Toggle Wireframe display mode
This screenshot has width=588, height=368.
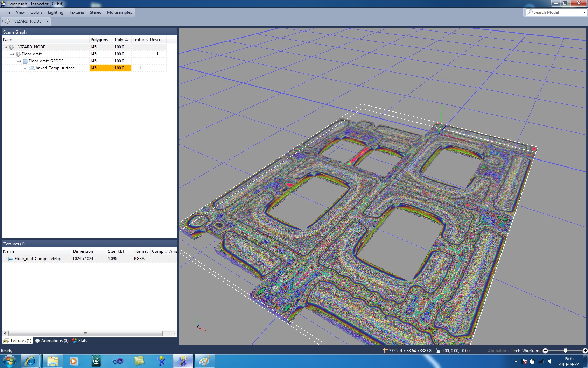tap(532, 351)
